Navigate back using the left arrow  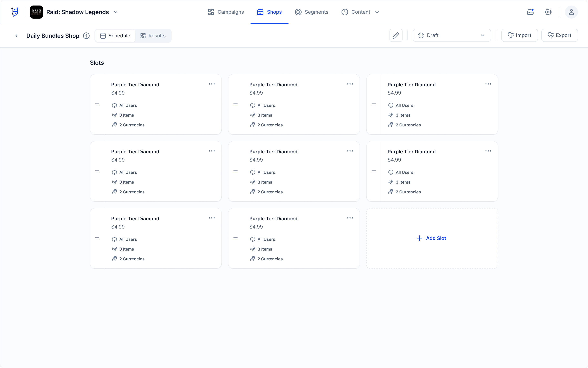(16, 36)
